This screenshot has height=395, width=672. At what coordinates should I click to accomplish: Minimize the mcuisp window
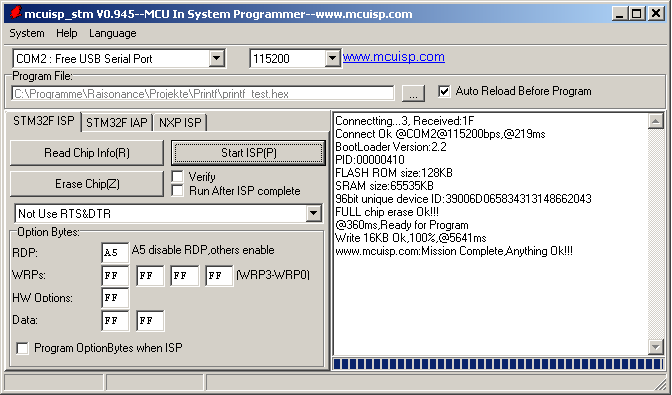619,14
